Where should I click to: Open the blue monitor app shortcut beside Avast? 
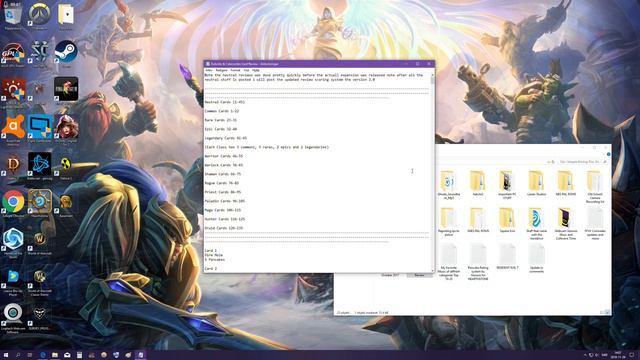tap(40, 129)
